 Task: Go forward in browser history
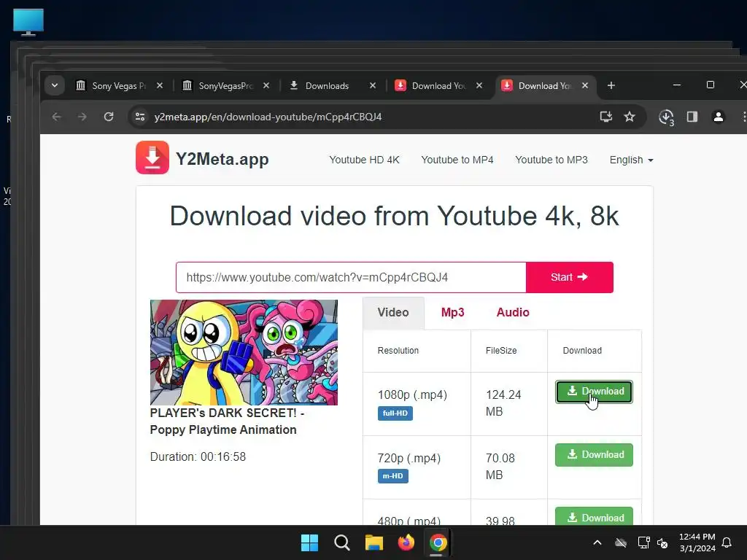[x=82, y=117]
